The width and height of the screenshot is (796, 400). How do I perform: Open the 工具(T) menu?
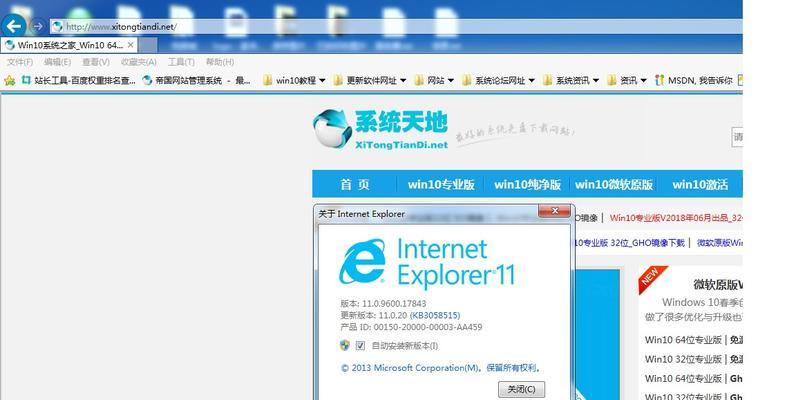pyautogui.click(x=181, y=62)
